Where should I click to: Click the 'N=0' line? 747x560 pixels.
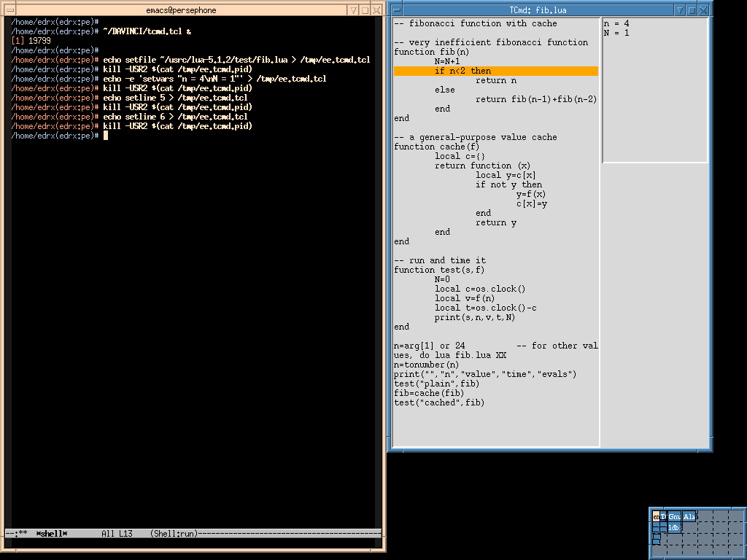442,279
